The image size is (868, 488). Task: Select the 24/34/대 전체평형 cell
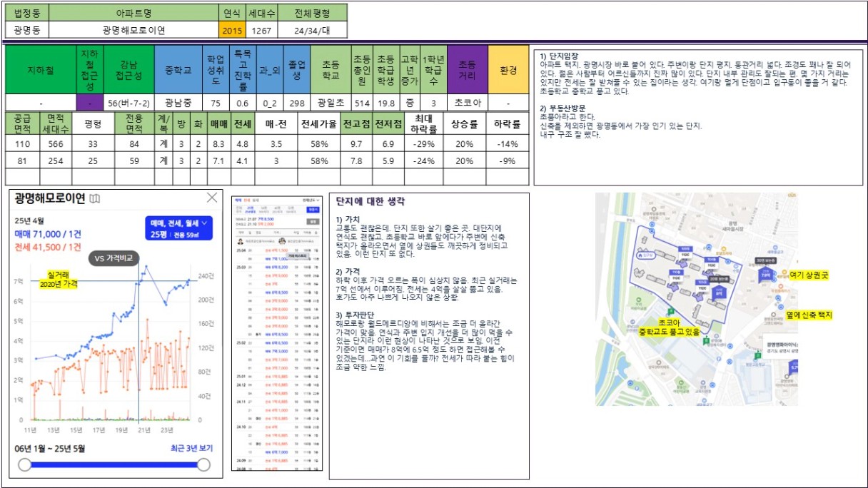click(312, 31)
